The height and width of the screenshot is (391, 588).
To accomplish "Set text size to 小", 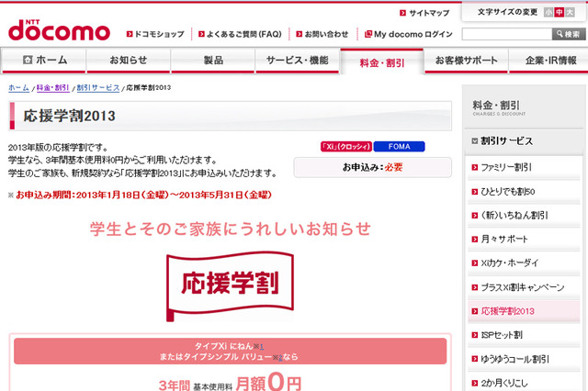I will (548, 12).
